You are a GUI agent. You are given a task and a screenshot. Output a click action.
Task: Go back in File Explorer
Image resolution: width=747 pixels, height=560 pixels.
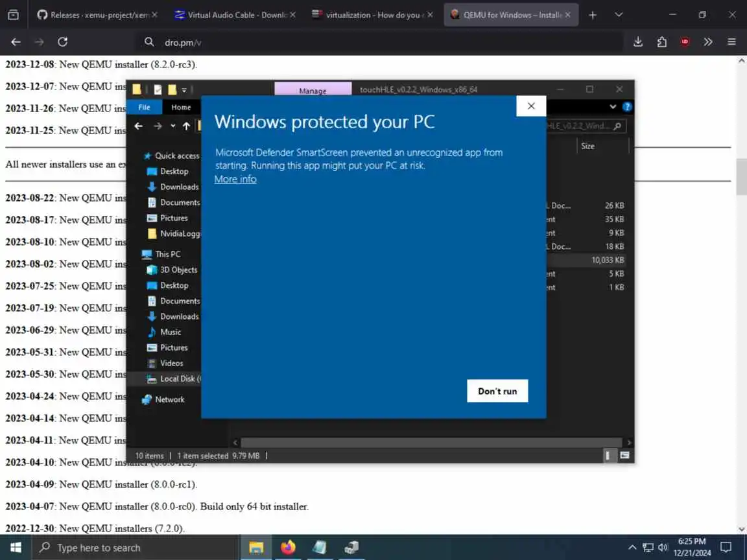click(139, 126)
